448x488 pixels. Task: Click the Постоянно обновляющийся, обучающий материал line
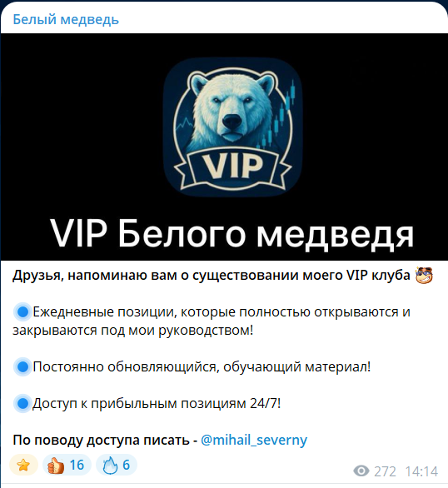click(x=202, y=367)
